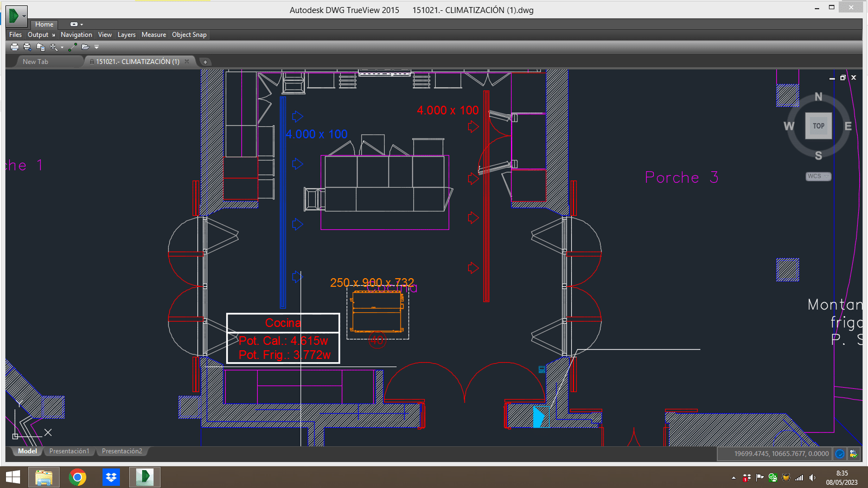Click the Object Snap panel button

point(189,35)
